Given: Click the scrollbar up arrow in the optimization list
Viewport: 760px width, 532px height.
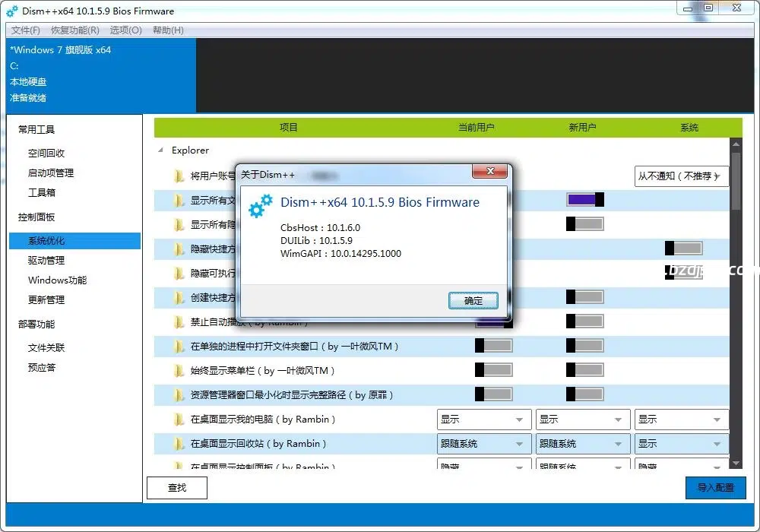Looking at the screenshot, I should [x=736, y=144].
